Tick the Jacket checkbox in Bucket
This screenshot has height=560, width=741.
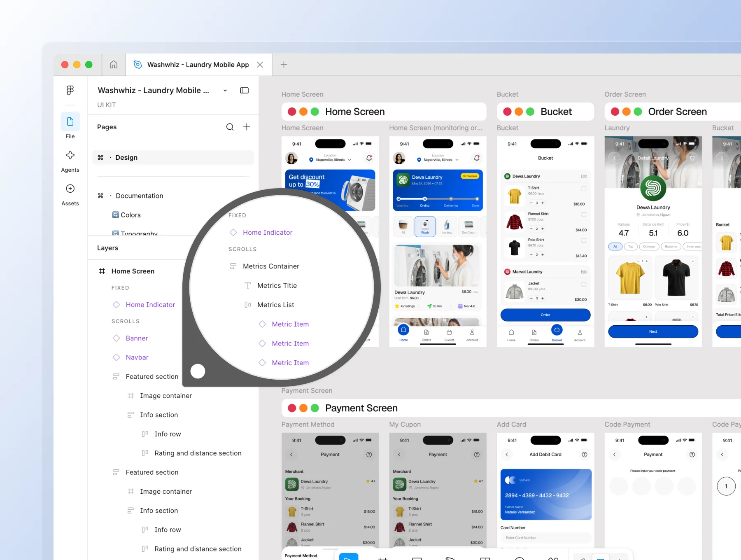pos(584,285)
